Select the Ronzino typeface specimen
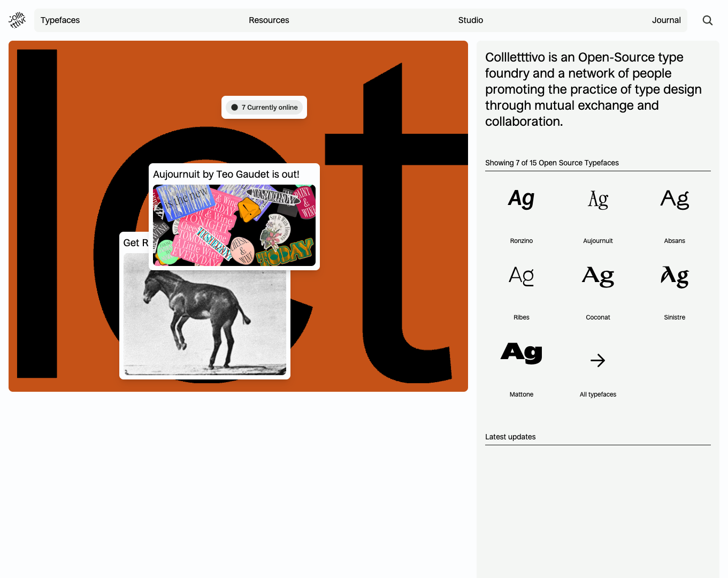 [x=521, y=211]
